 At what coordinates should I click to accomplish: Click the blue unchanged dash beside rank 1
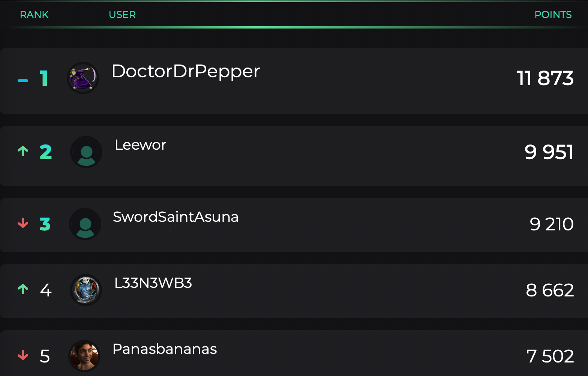tap(23, 81)
